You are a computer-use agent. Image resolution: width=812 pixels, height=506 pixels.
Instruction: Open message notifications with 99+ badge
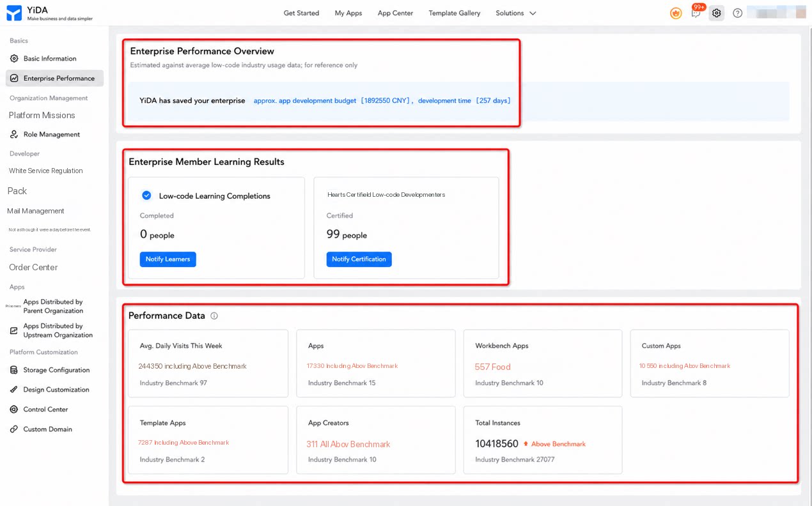[696, 12]
